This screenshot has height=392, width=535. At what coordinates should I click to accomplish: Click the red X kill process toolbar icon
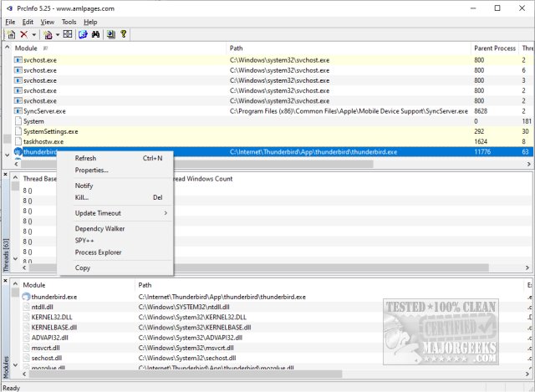(x=23, y=34)
